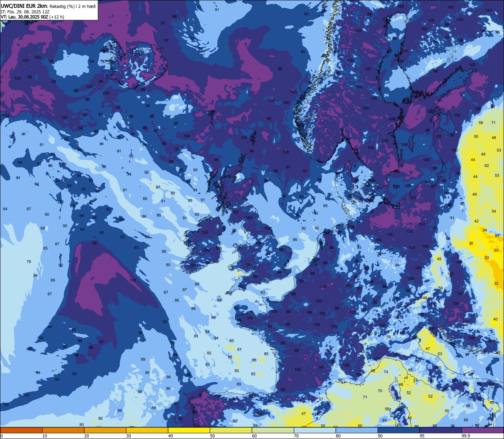Click the 10–20% orange legend swatch

[63, 430]
